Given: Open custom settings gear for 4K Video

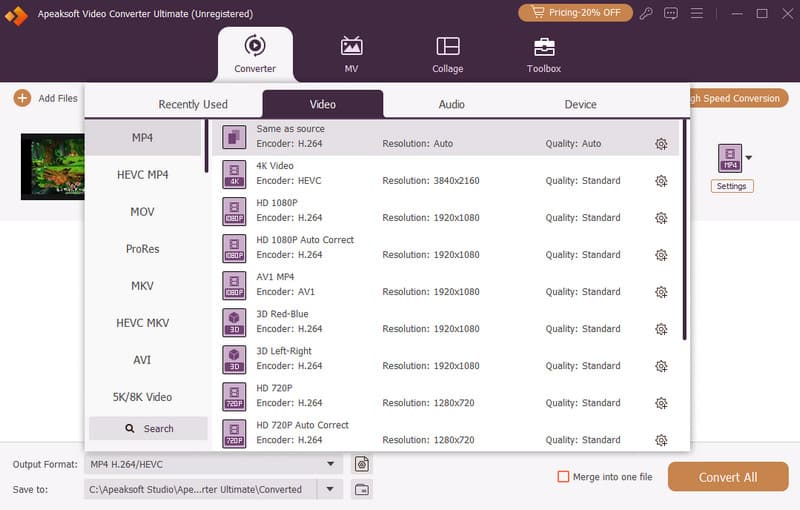Looking at the screenshot, I should click(661, 181).
